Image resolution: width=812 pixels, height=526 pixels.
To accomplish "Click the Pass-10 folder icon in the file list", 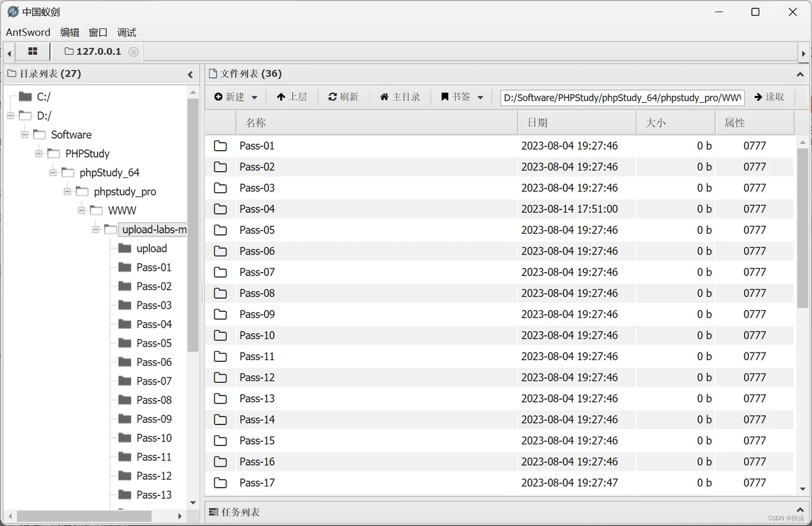I will point(220,335).
